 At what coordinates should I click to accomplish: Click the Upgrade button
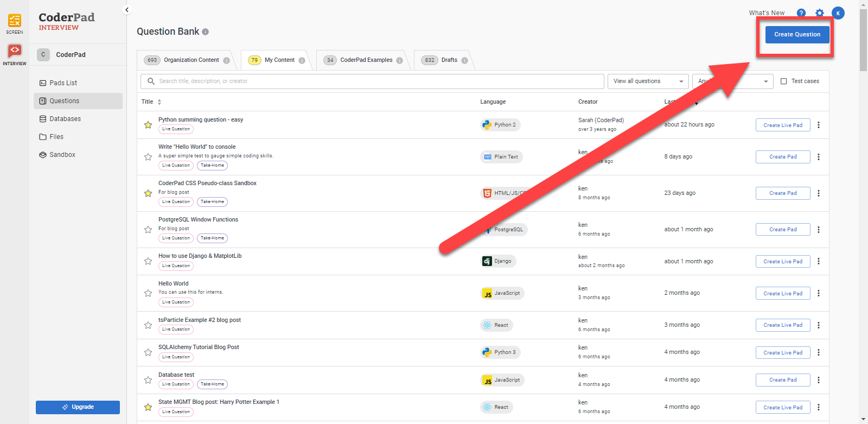tap(78, 407)
